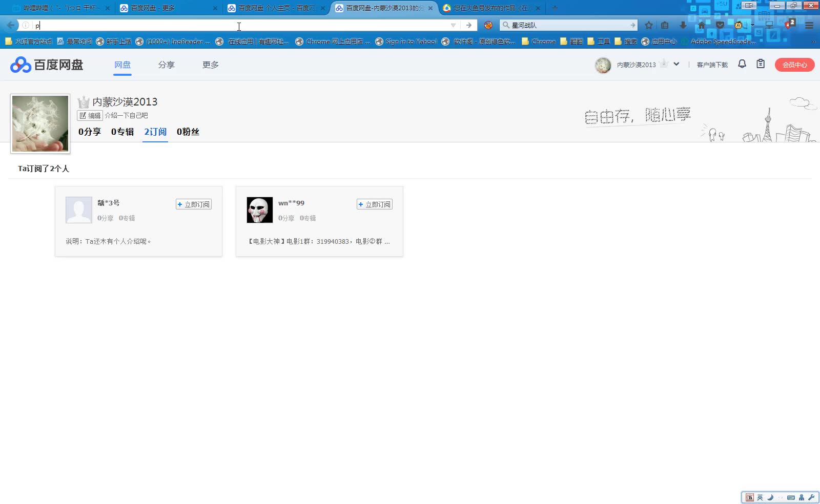Image resolution: width=820 pixels, height=504 pixels.
Task: Close the 哔哩哔哩 tab
Action: click(108, 8)
